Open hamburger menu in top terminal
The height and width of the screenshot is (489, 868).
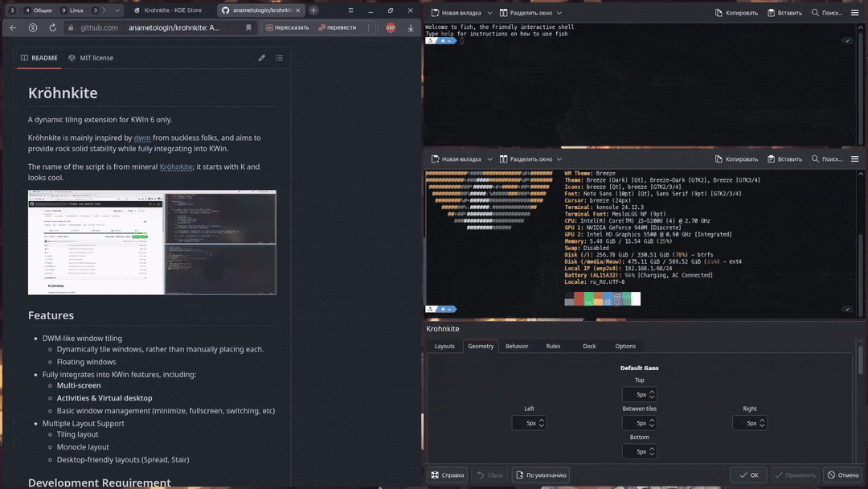pyautogui.click(x=855, y=14)
